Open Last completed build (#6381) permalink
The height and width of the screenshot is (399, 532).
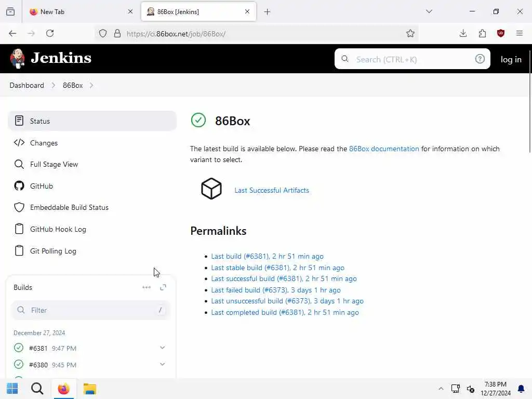(285, 312)
